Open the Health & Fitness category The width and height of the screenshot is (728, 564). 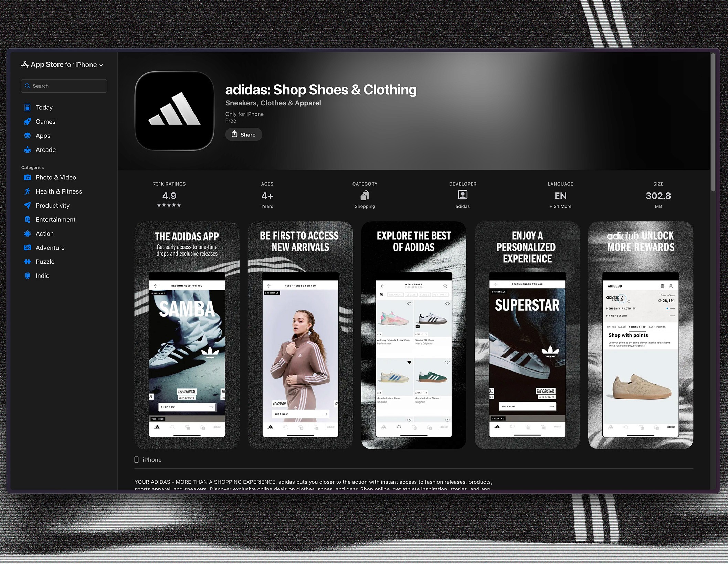click(59, 191)
